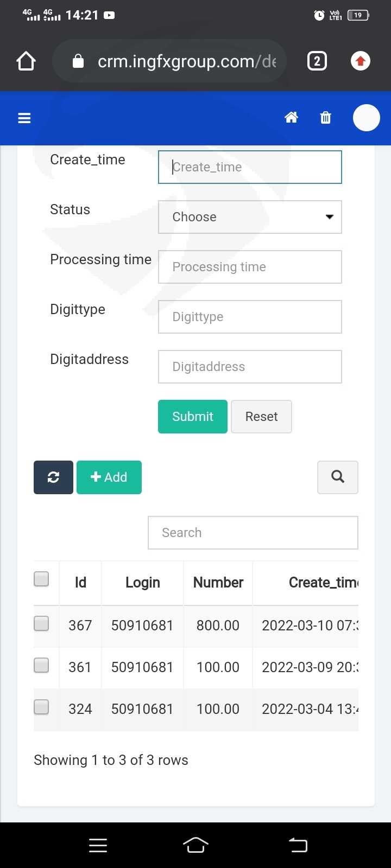
Task: Open the browser tabs counter
Action: pyautogui.click(x=317, y=61)
